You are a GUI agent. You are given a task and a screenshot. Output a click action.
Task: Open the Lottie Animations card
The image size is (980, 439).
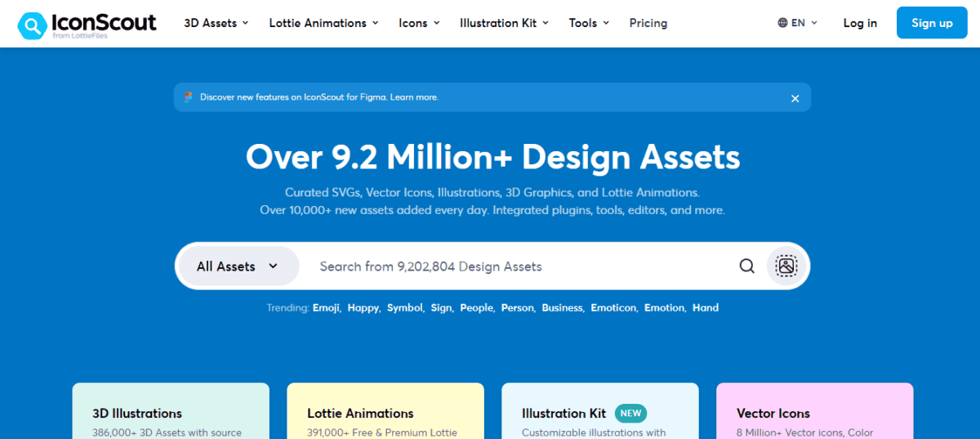pyautogui.click(x=385, y=411)
